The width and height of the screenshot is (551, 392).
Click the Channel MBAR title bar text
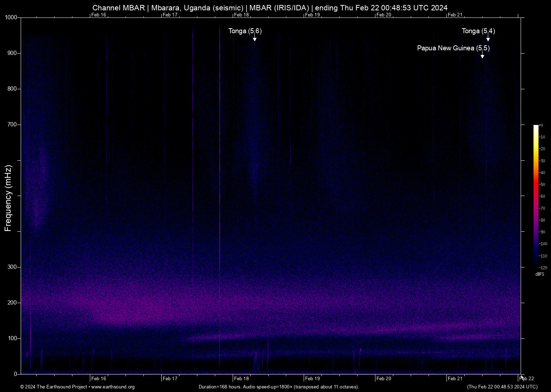tap(270, 7)
